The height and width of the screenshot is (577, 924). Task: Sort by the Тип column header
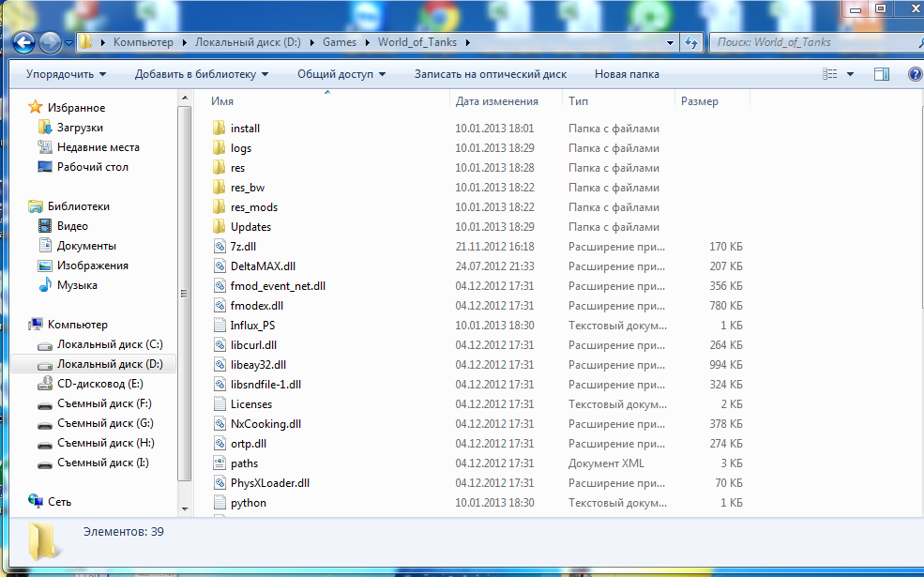pos(619,101)
